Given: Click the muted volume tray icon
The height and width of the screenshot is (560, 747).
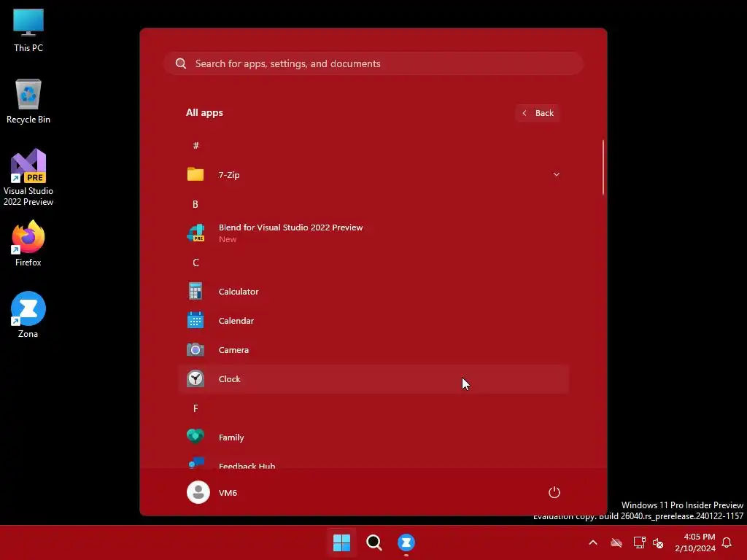Looking at the screenshot, I should [x=658, y=542].
